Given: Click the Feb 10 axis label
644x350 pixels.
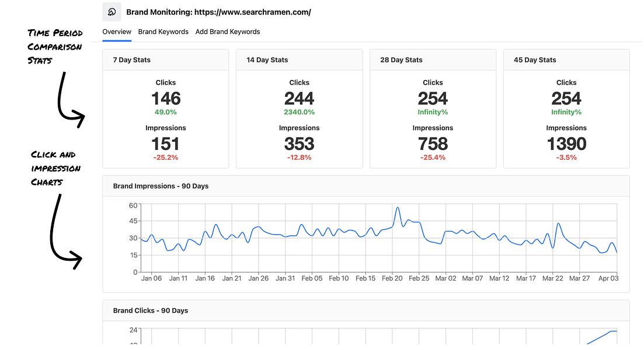Looking at the screenshot, I should pyautogui.click(x=339, y=278).
